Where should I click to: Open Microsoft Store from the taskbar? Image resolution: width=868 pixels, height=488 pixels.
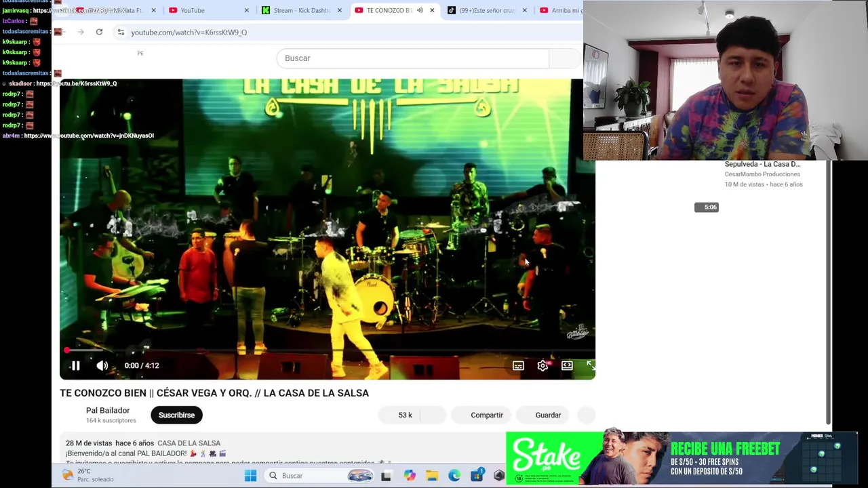pos(477,476)
